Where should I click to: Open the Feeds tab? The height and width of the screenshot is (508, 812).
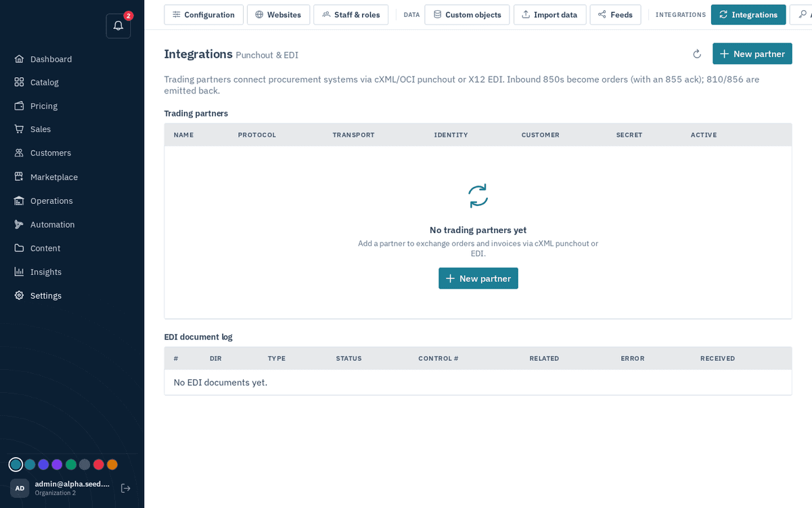pyautogui.click(x=615, y=15)
